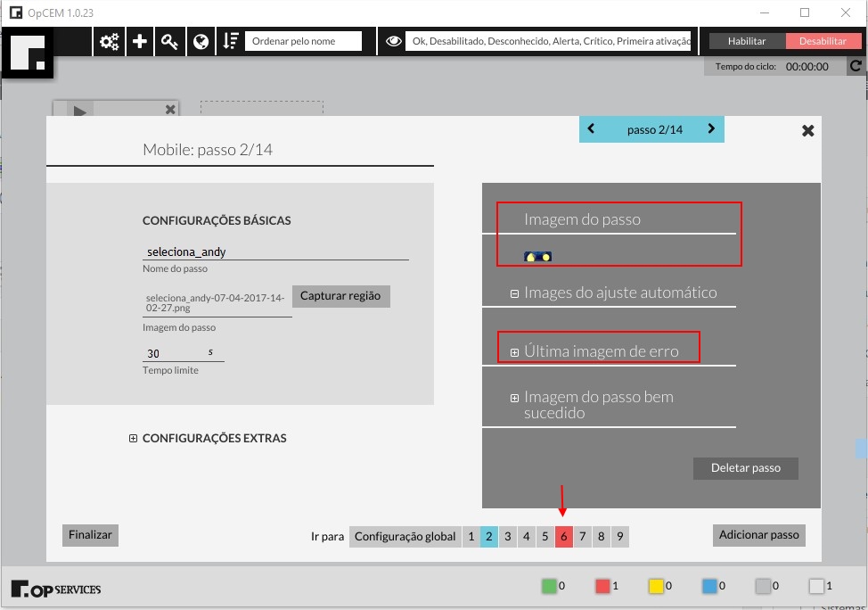This screenshot has height=610, width=868.
Task: Collapse Images do ajuste automático section
Action: coord(515,293)
